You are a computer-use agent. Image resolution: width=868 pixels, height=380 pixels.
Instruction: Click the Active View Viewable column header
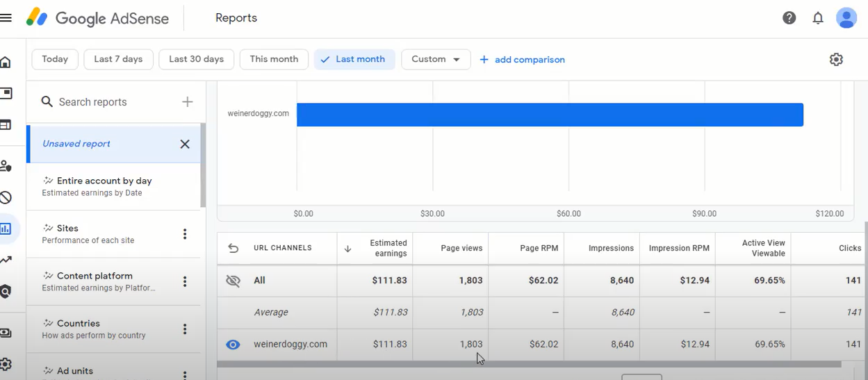763,248
